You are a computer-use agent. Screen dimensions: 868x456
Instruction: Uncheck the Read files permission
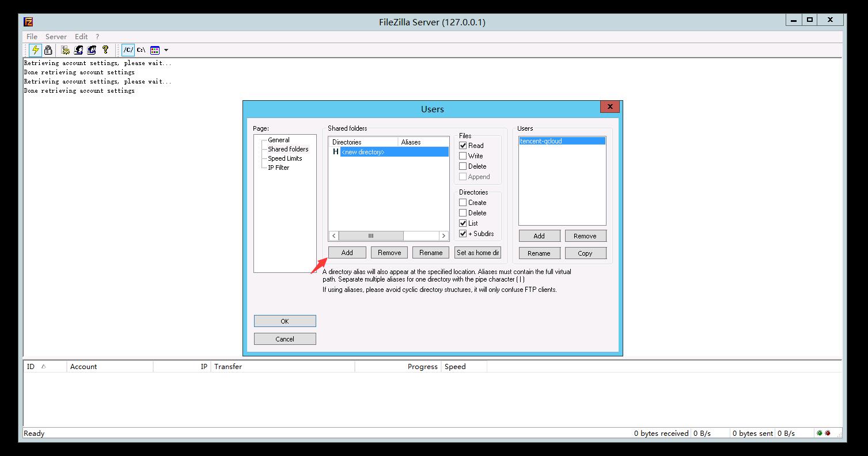click(463, 146)
